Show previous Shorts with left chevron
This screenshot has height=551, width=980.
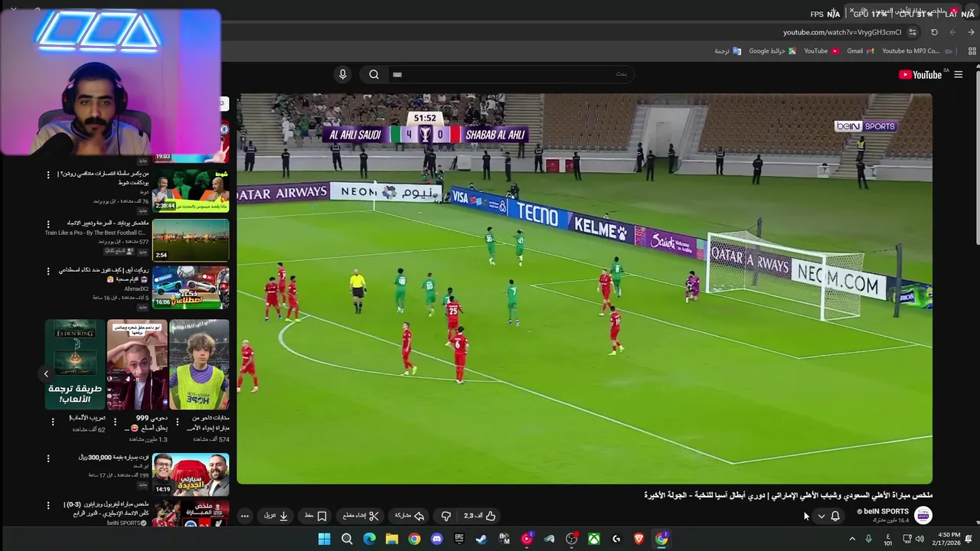pyautogui.click(x=46, y=373)
